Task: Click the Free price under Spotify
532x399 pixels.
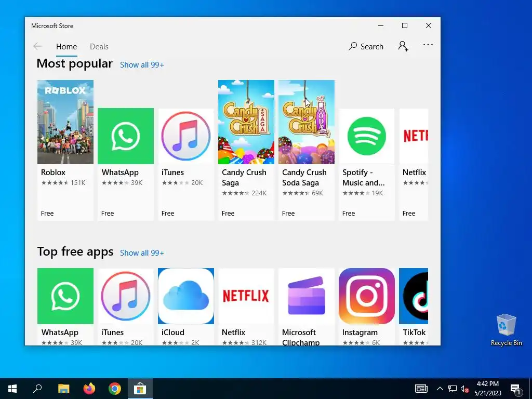Action: (x=349, y=214)
